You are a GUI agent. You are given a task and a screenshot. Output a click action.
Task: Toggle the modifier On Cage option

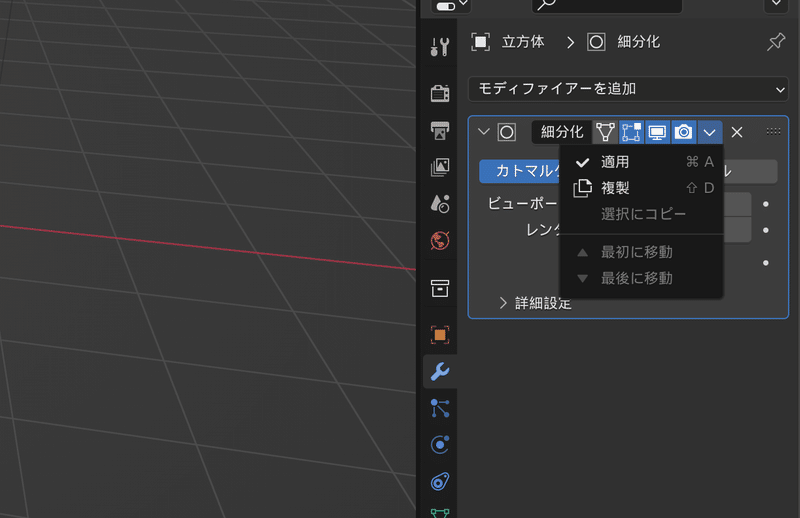pos(605,132)
